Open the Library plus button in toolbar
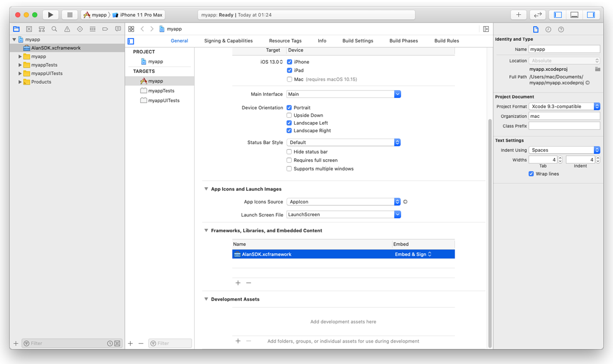This screenshot has width=613, height=364. coord(518,15)
